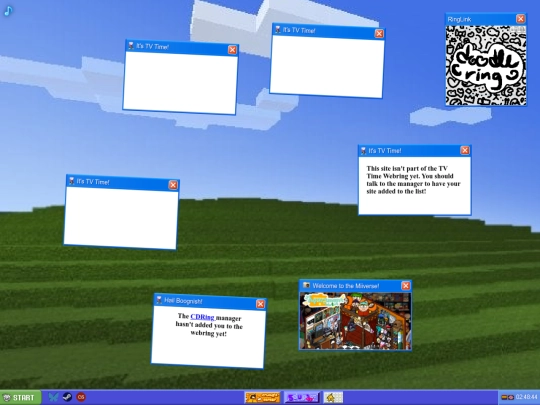Click "hasn't added you to the" text
Image resolution: width=540 pixels, height=405 pixels.
pos(209,325)
